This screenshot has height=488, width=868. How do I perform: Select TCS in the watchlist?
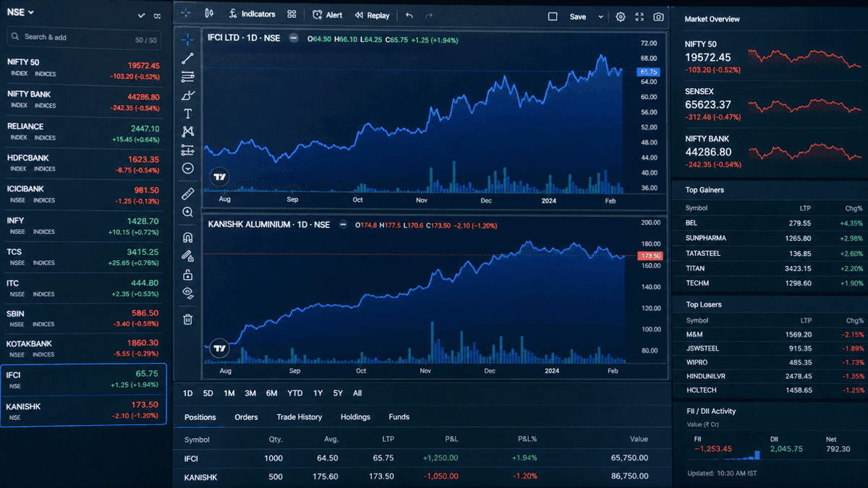84,257
